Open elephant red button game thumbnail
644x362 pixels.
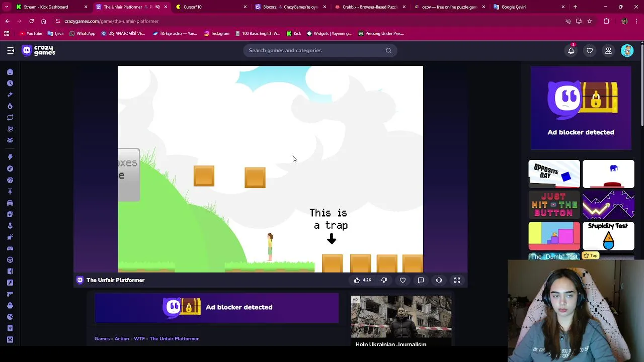608,174
